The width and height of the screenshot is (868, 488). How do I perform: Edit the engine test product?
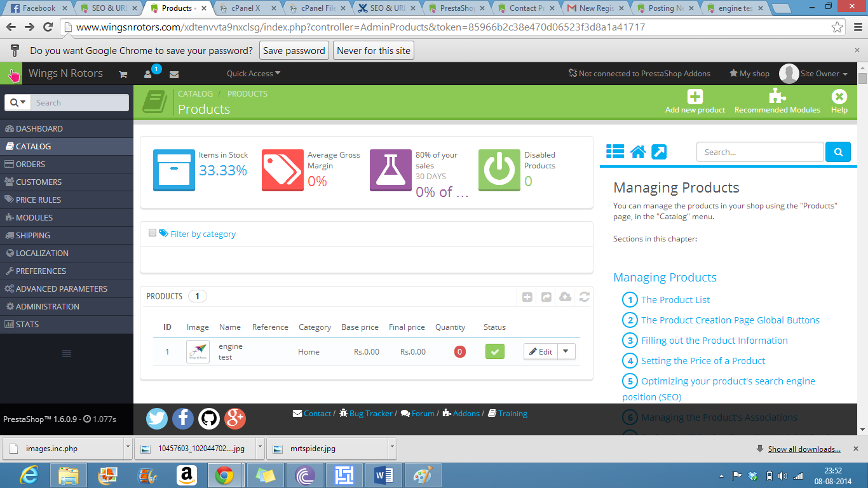coord(541,351)
